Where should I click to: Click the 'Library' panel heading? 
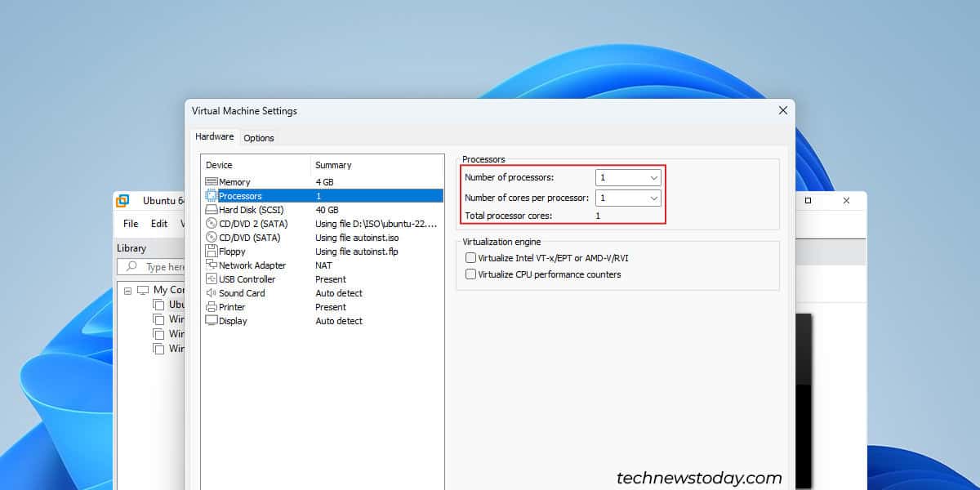pos(131,248)
